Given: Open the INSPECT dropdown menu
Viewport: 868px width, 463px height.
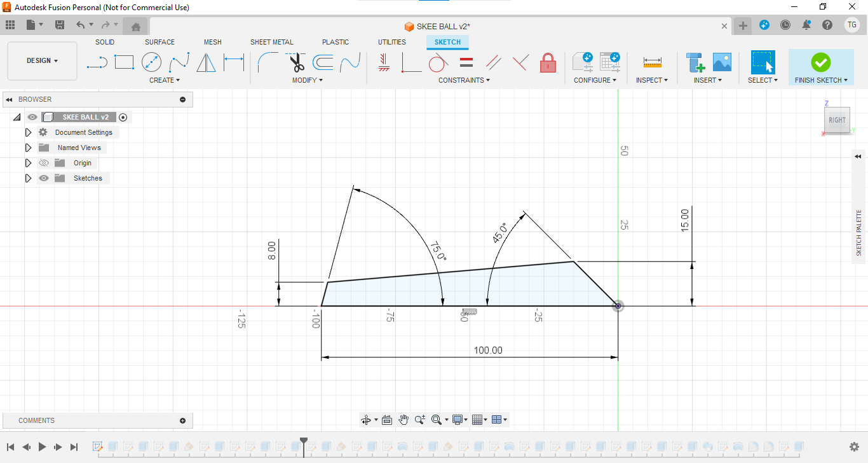Looking at the screenshot, I should point(652,80).
